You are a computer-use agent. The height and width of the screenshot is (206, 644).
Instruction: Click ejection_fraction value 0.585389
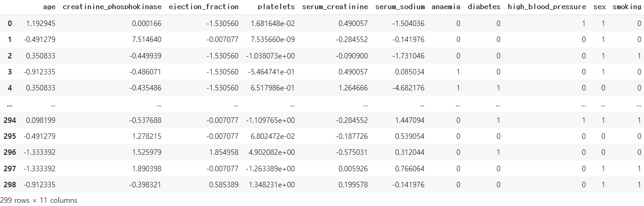pos(224,185)
